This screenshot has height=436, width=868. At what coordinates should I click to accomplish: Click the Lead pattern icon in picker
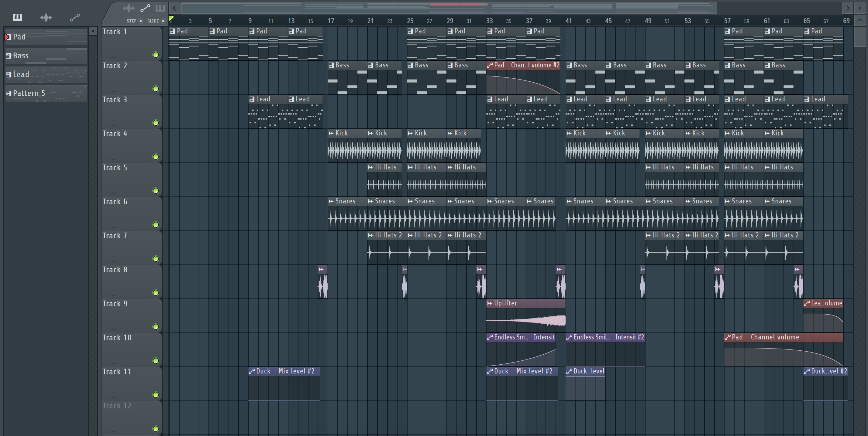click(x=9, y=74)
